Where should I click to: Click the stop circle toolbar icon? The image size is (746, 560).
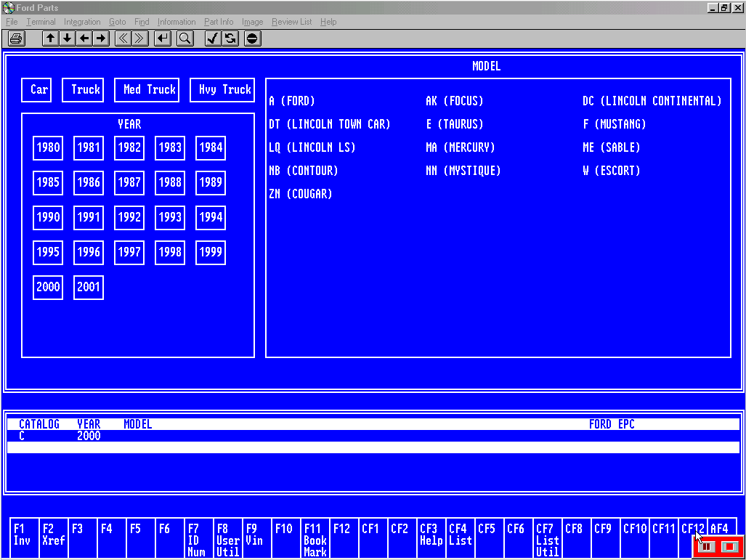[253, 38]
